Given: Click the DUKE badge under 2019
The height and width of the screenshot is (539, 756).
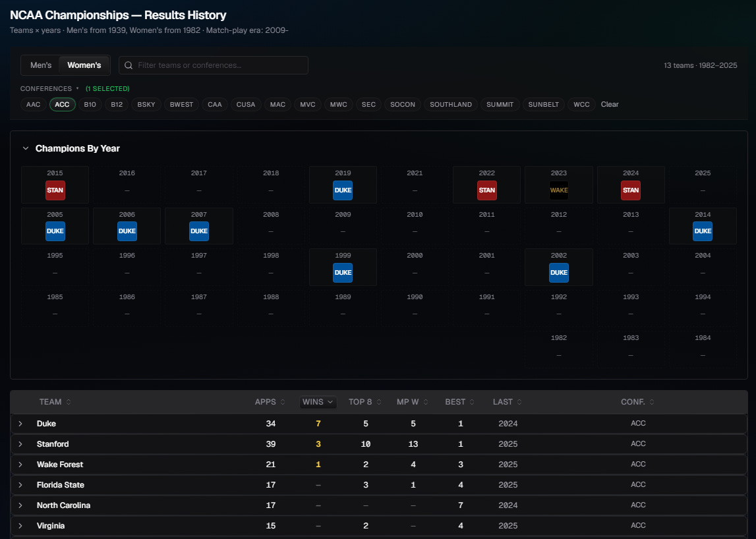Looking at the screenshot, I should pyautogui.click(x=343, y=190).
